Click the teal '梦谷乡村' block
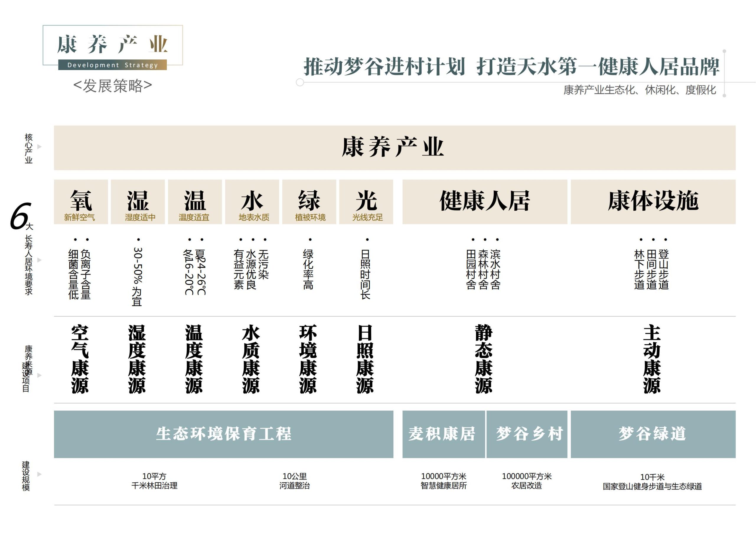Image resolution: width=756 pixels, height=535 pixels. (527, 434)
